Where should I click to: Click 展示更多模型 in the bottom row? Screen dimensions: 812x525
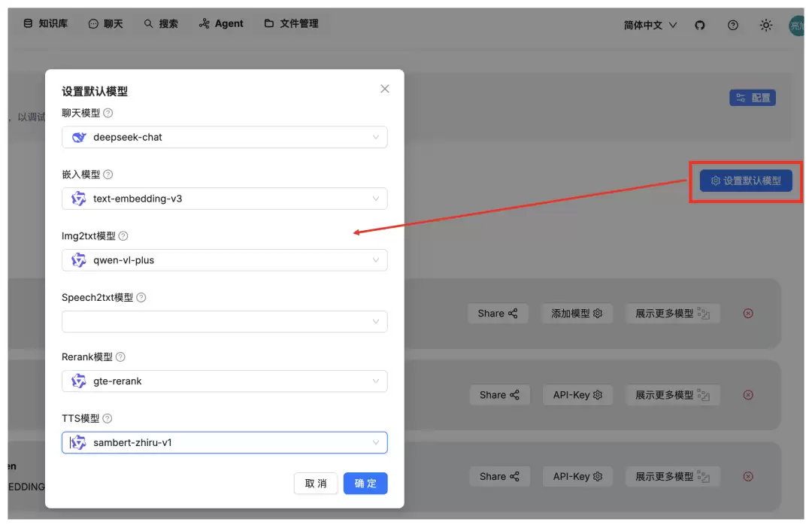click(x=672, y=476)
